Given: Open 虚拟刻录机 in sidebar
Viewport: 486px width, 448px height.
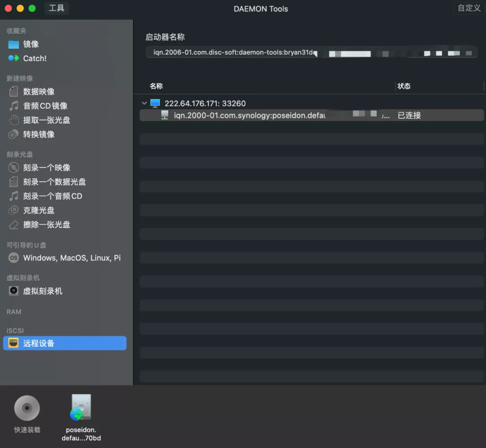Looking at the screenshot, I should coord(43,291).
